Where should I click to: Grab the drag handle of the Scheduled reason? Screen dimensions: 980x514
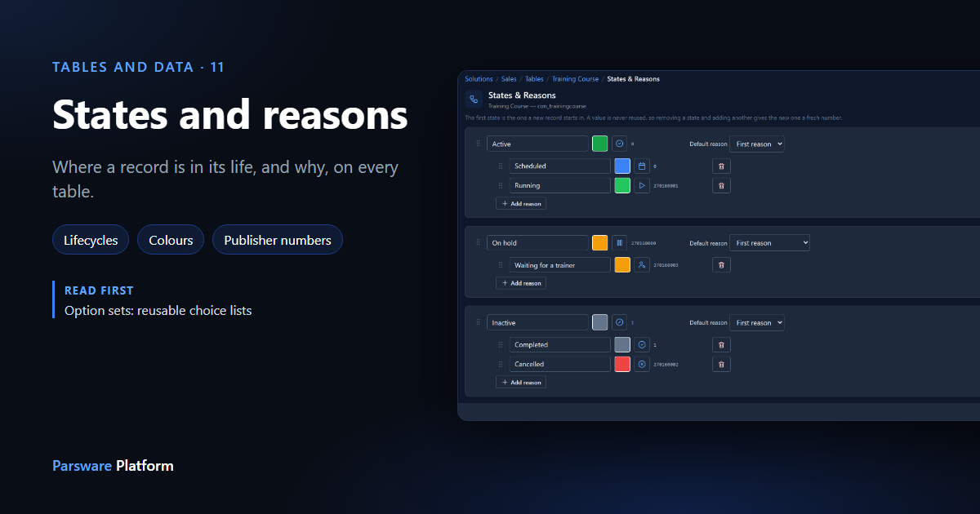(501, 166)
